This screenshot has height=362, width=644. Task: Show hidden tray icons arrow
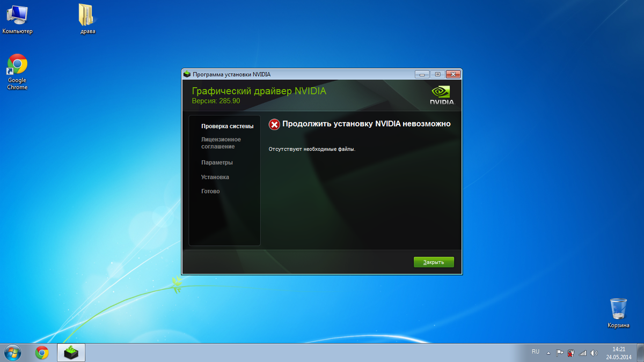pos(548,353)
